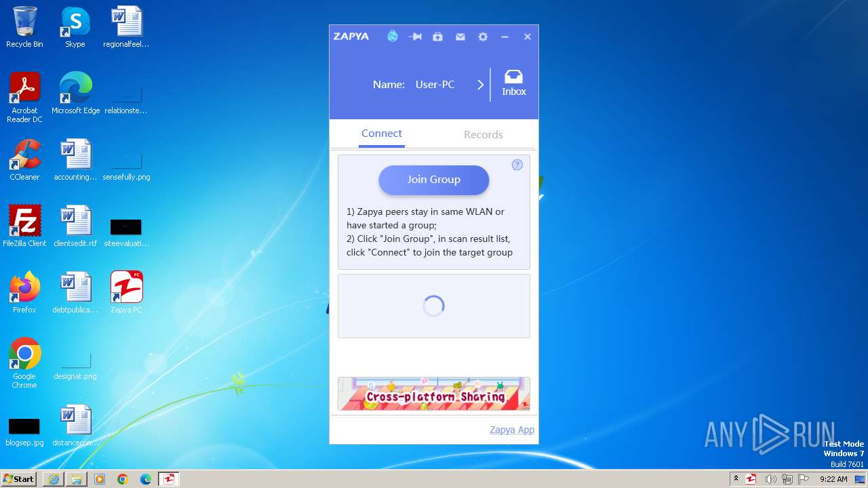Open network icon in system tray

coord(787,479)
